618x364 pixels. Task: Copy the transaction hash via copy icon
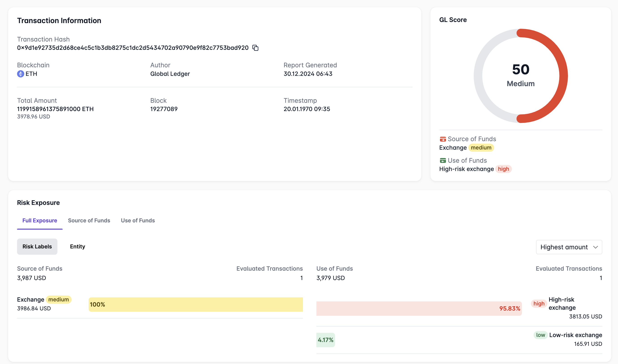coord(255,48)
